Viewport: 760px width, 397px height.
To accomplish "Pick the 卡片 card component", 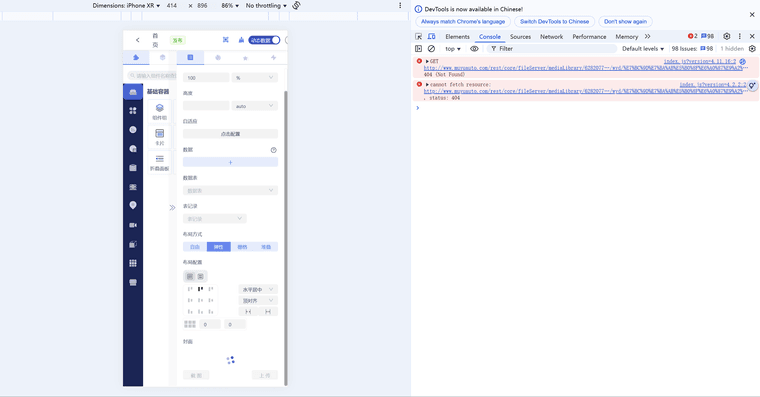I will [159, 137].
